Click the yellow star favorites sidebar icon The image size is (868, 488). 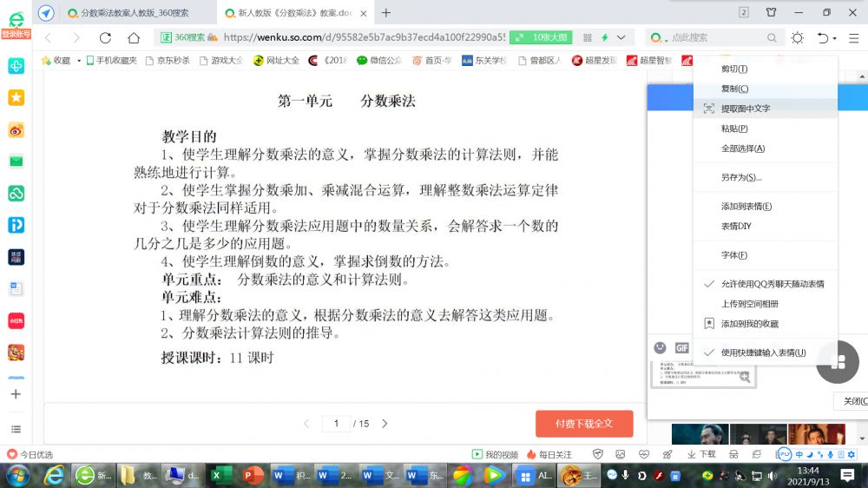click(x=16, y=98)
